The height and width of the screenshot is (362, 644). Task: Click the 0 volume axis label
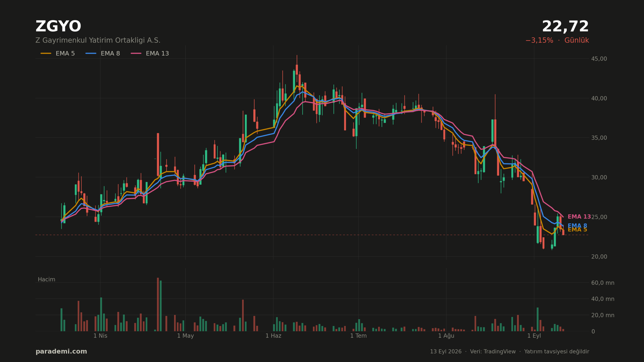(x=593, y=331)
